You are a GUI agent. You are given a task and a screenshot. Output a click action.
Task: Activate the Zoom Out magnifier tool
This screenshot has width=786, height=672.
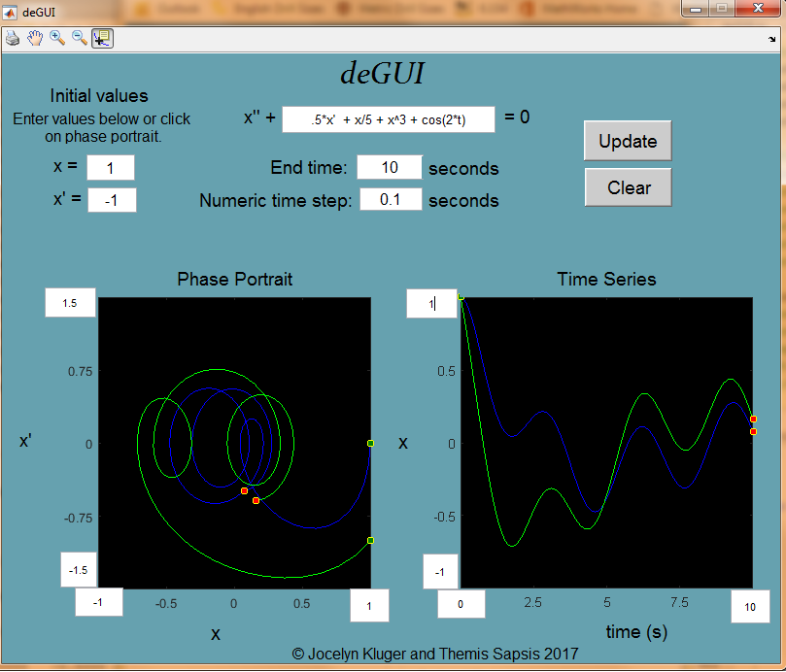[x=79, y=39]
